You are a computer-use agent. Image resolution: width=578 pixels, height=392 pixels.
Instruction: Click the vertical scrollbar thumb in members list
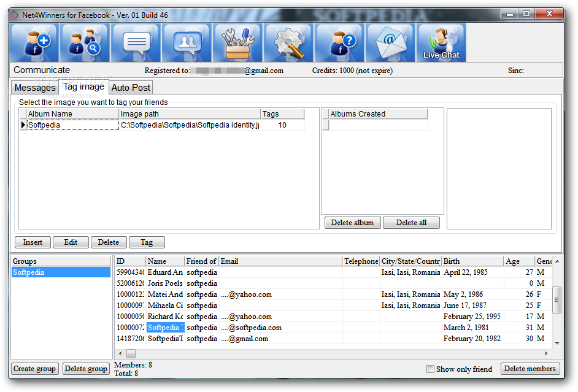click(x=557, y=300)
